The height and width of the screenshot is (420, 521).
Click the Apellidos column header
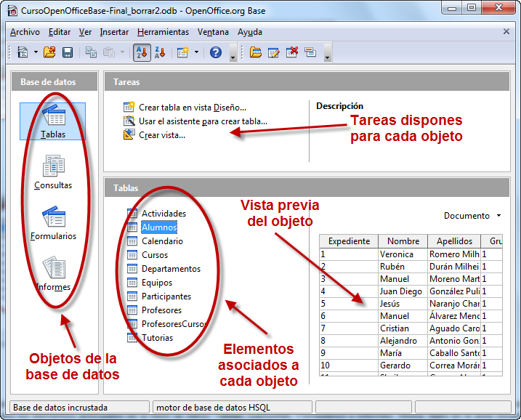click(454, 241)
